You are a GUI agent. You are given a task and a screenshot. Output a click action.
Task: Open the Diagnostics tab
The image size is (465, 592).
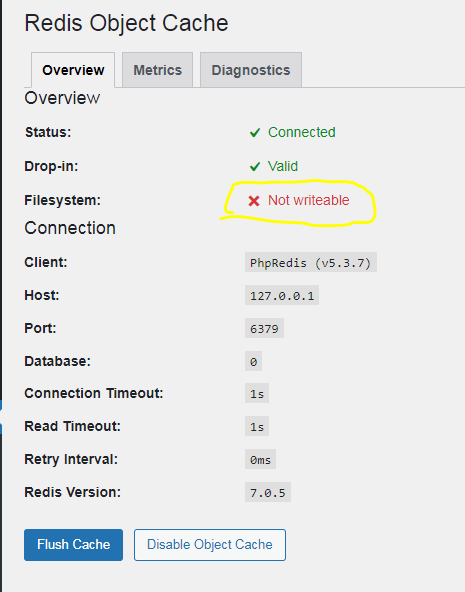(x=251, y=70)
